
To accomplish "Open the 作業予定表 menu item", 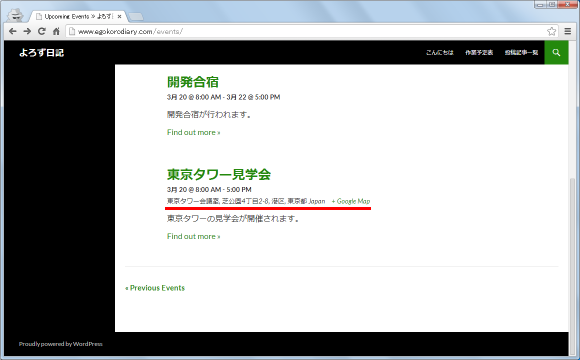I will [x=479, y=53].
